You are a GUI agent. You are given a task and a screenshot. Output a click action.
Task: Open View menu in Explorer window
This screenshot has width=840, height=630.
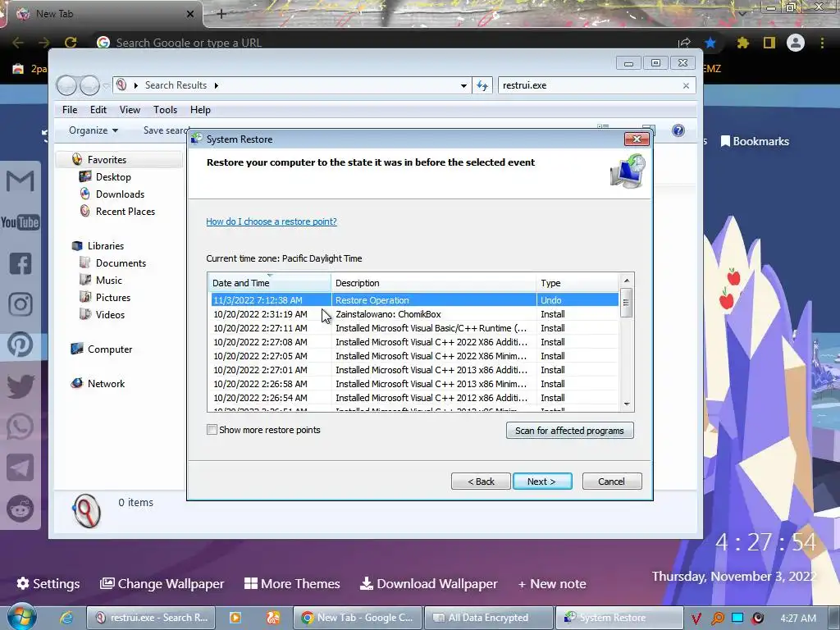coord(130,110)
